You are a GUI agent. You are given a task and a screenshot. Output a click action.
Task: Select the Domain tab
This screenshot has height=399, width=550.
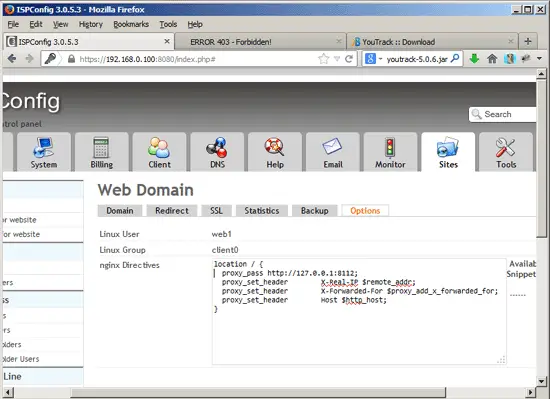coord(120,211)
